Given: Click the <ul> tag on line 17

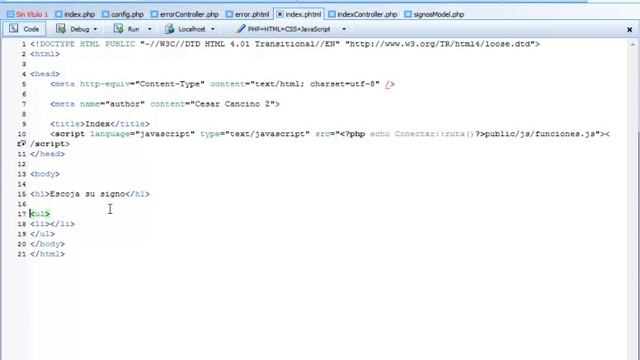Looking at the screenshot, I should [x=40, y=214].
